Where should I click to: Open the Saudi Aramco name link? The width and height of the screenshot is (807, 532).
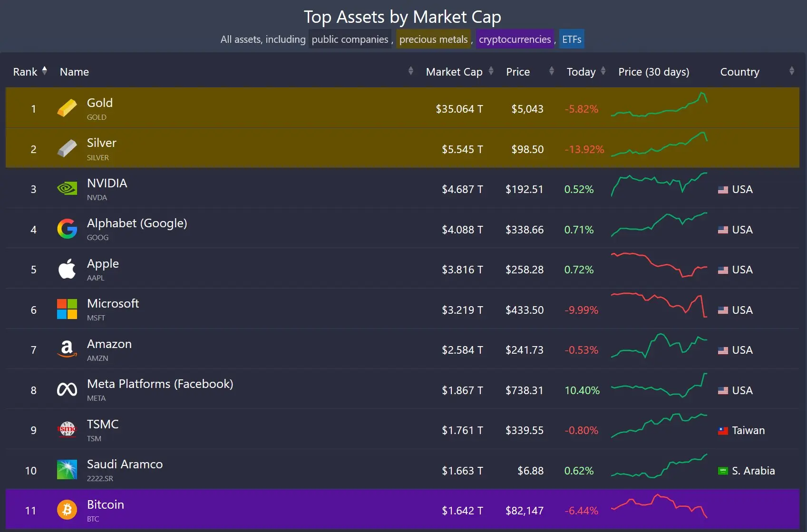[x=125, y=464]
